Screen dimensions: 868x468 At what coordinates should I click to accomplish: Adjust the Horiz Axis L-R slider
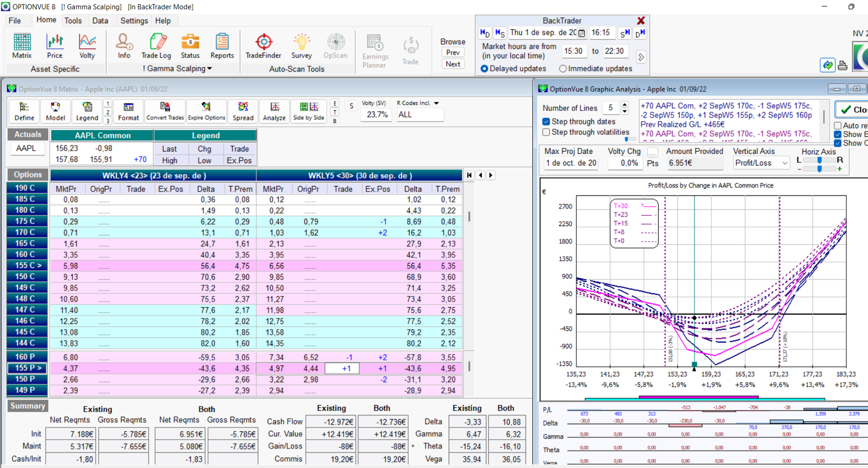pyautogui.click(x=819, y=160)
